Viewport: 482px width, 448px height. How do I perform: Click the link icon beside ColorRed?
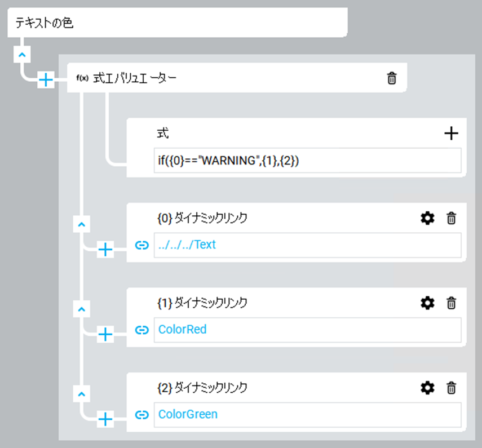[x=142, y=330]
